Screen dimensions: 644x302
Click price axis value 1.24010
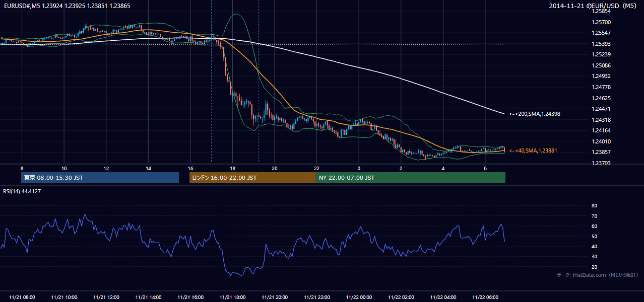click(601, 141)
